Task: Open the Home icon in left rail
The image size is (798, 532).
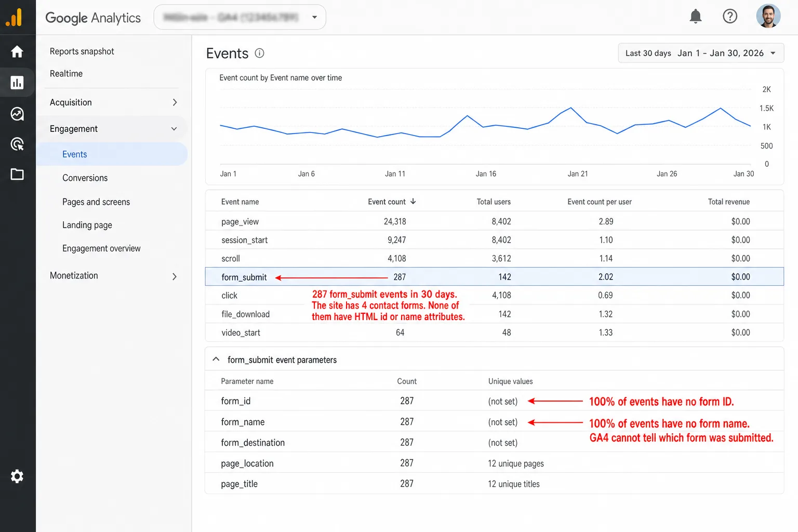Action: (x=17, y=51)
